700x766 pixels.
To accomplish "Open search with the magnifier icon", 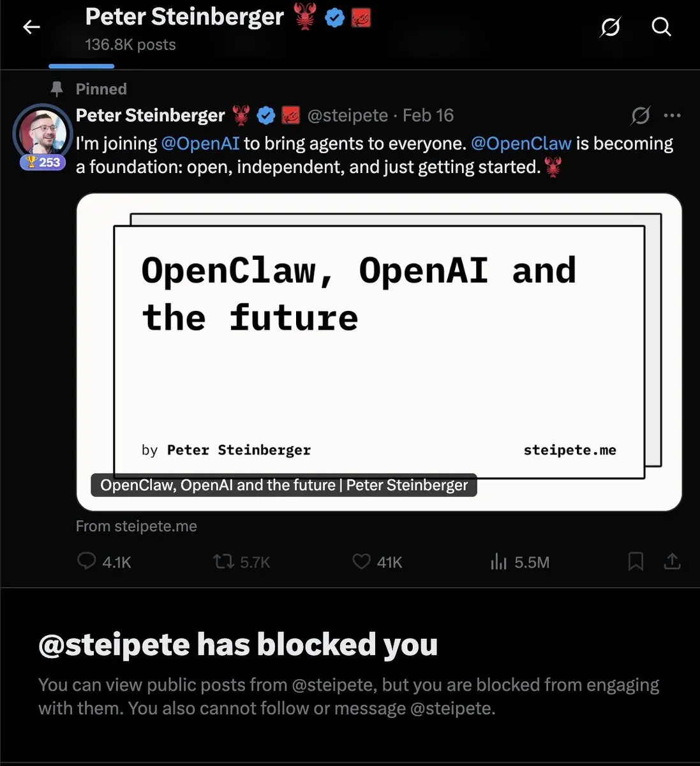I will pyautogui.click(x=661, y=27).
